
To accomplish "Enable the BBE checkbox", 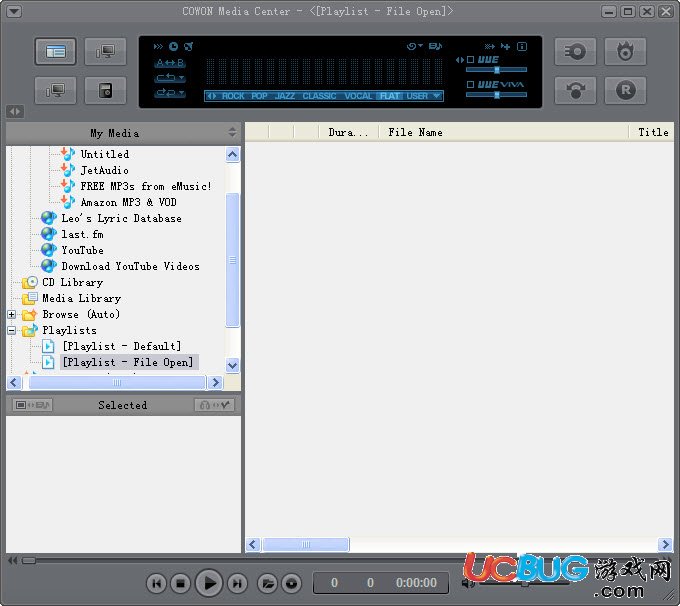I will click(x=470, y=60).
